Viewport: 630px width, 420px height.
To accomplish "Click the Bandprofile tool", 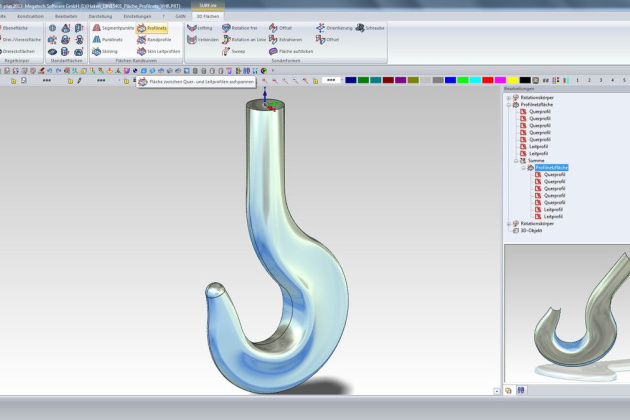I will point(154,39).
